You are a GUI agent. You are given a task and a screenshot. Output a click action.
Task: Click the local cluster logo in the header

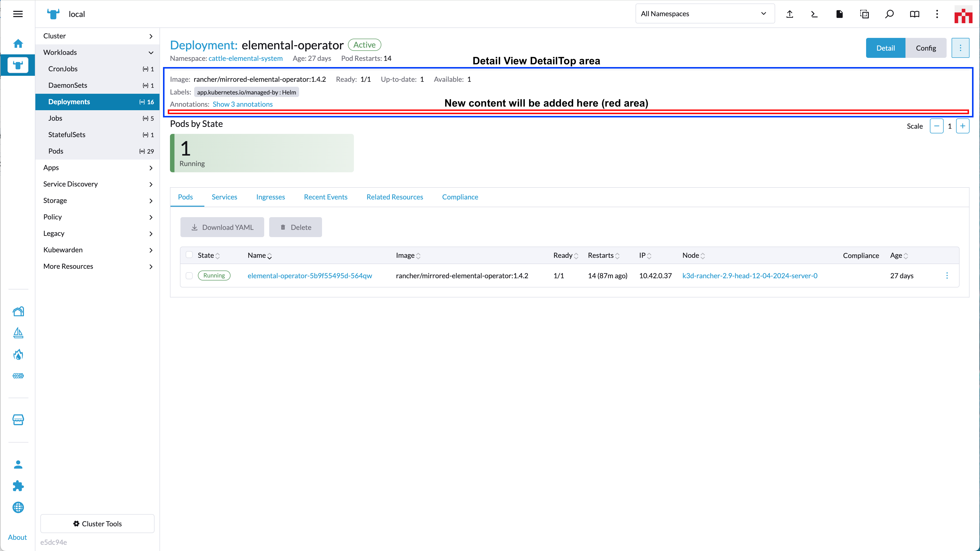53,14
